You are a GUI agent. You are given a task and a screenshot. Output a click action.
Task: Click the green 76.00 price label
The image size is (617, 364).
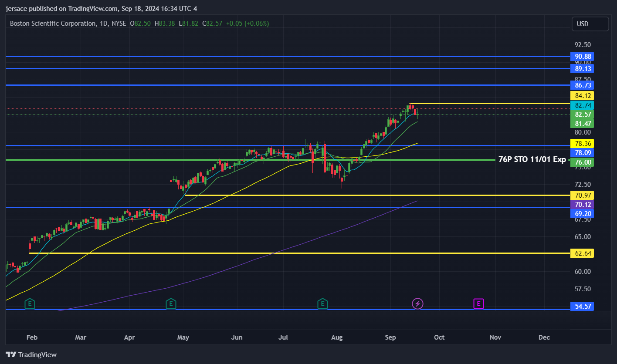click(x=583, y=162)
